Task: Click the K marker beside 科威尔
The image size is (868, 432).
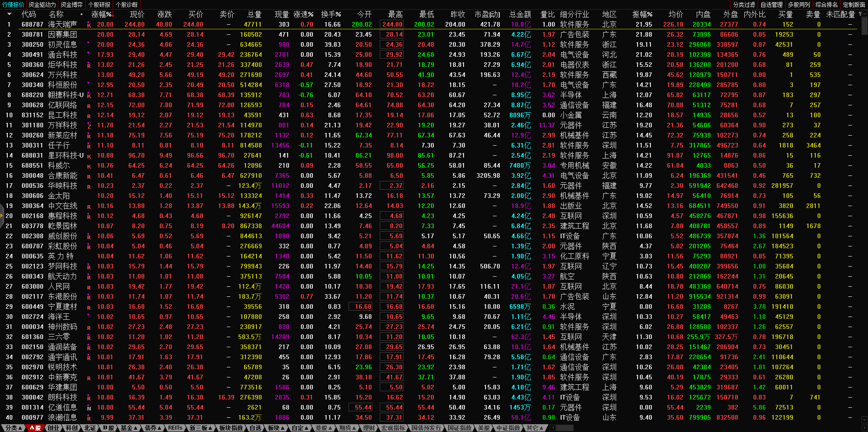Action: click(x=89, y=166)
